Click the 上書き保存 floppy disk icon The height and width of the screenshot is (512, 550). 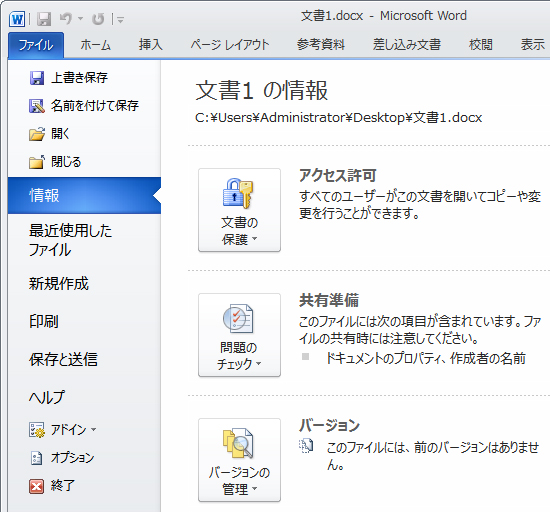(37, 78)
